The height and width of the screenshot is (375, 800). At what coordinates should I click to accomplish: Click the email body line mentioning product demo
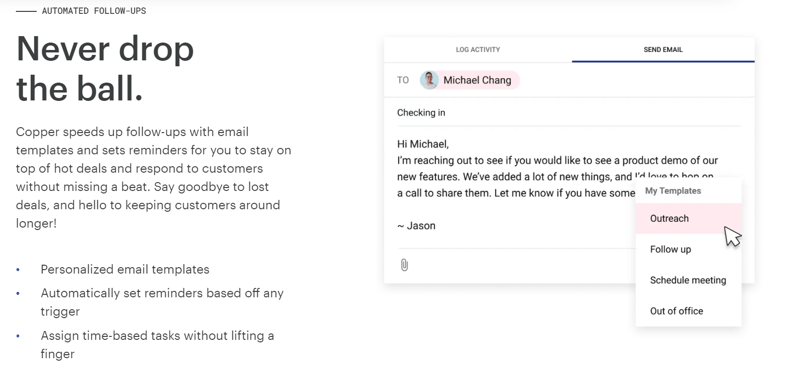[x=558, y=160]
